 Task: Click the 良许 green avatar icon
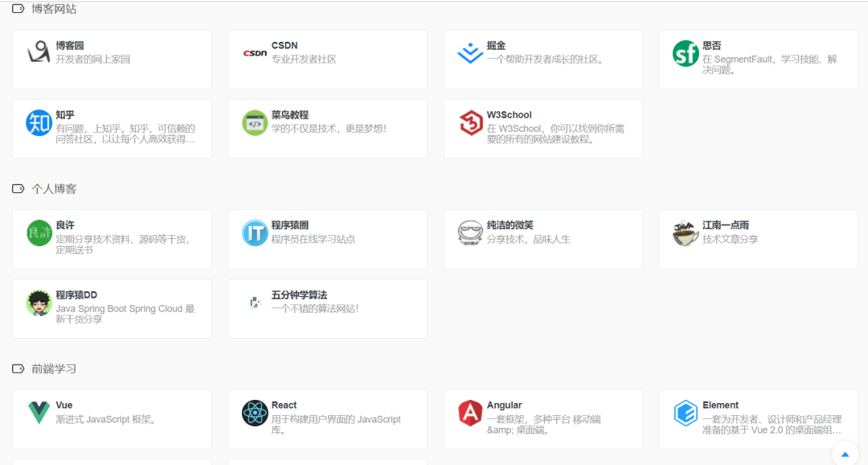coord(39,232)
